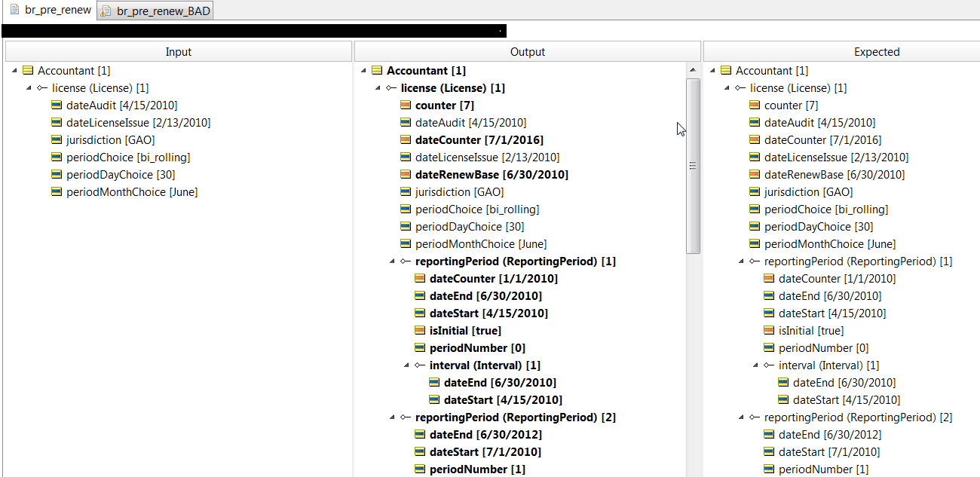This screenshot has height=477, width=980.
Task: Click the dateAudit attribute icon in Input panel
Action: click(57, 105)
